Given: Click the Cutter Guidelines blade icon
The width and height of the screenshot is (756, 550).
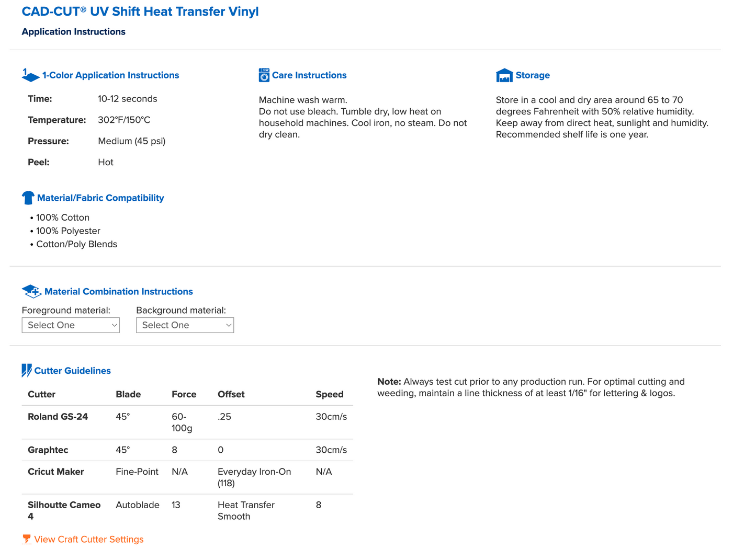Looking at the screenshot, I should [x=27, y=370].
